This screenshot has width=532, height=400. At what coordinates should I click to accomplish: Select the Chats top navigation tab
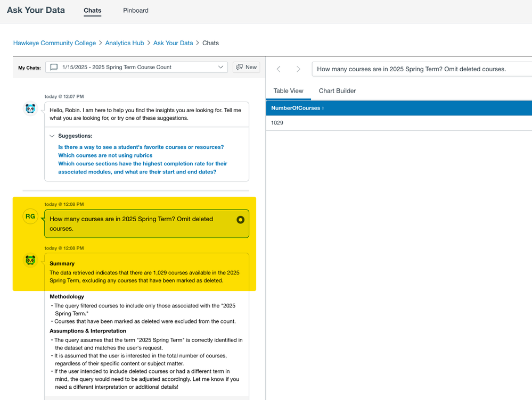pos(92,11)
